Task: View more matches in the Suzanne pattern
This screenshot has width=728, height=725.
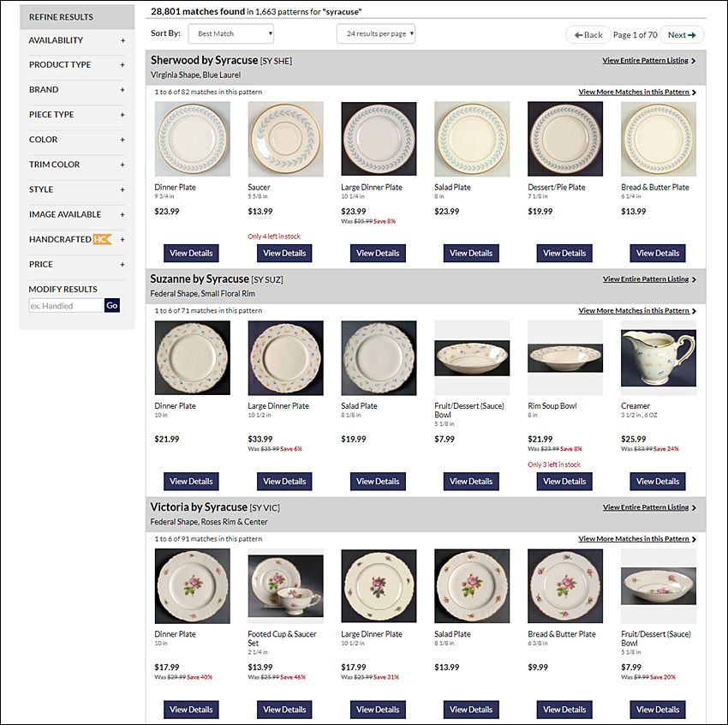Action: [x=637, y=311]
